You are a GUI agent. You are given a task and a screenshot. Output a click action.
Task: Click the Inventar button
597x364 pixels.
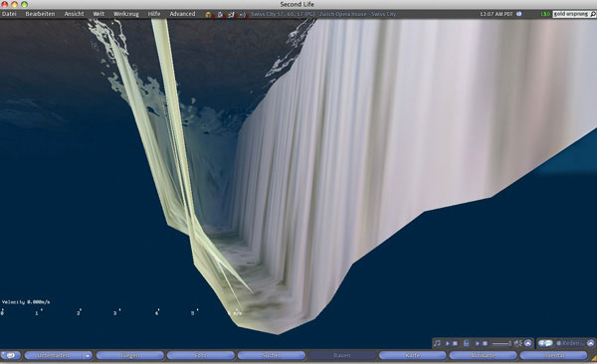(x=553, y=355)
